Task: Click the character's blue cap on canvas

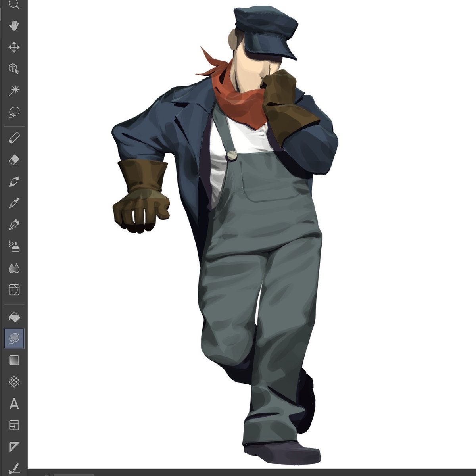Action: (266, 32)
